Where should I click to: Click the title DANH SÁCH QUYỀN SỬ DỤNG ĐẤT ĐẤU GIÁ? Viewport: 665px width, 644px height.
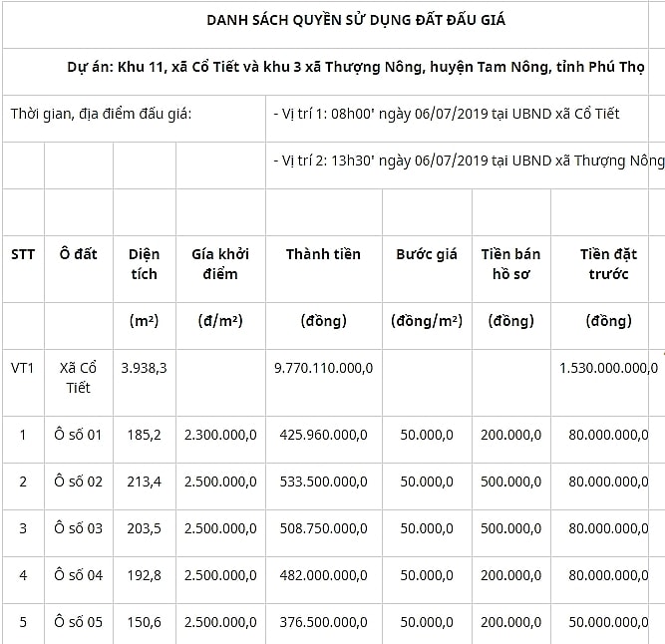click(356, 20)
